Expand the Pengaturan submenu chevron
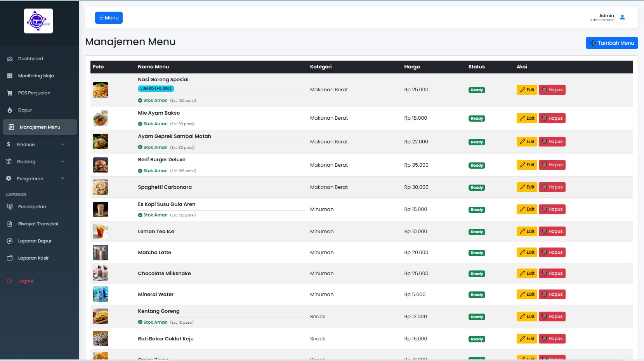This screenshot has width=644, height=361. [62, 179]
